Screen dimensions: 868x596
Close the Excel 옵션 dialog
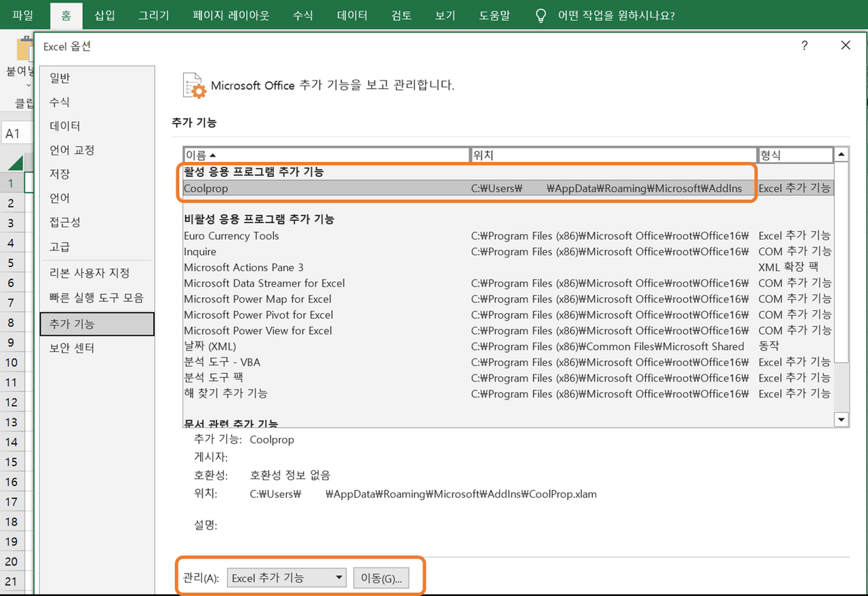tap(845, 45)
